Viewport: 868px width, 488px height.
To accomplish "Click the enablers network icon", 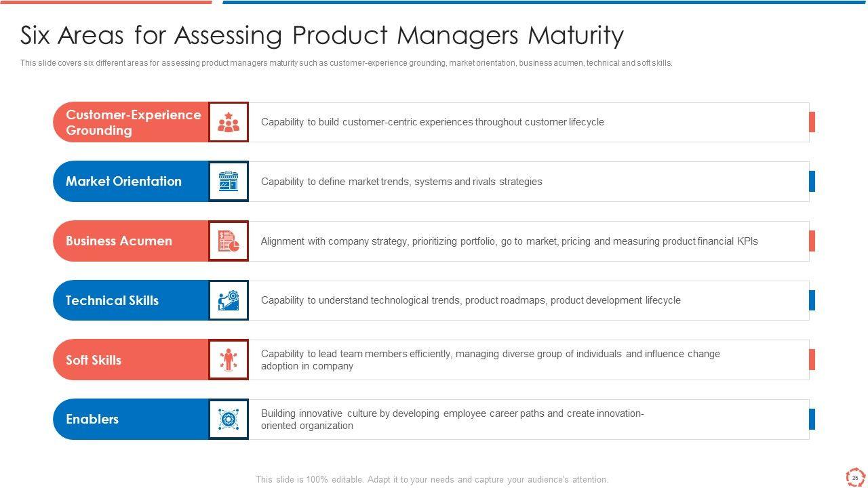I will pos(229,419).
